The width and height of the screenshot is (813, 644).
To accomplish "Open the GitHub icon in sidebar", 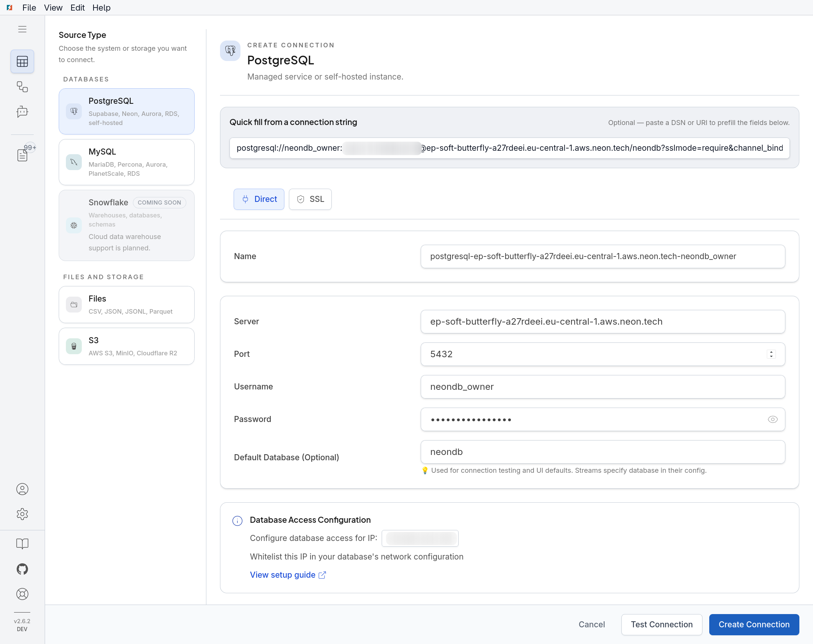I will tap(22, 569).
